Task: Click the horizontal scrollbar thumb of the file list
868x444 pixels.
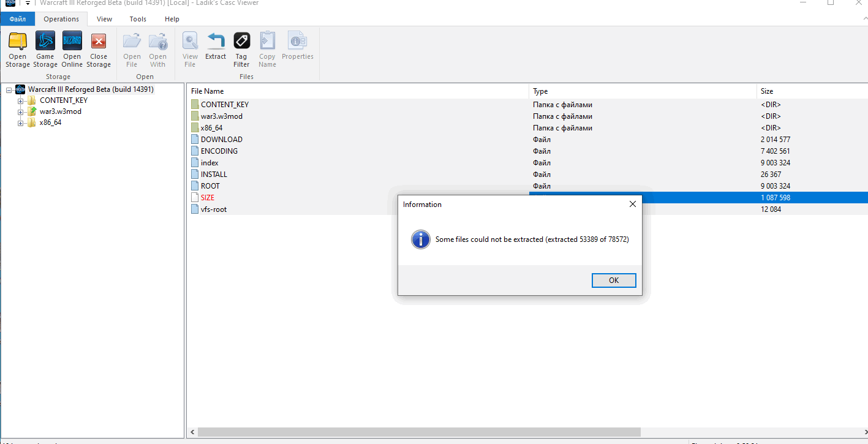Action: [418, 432]
